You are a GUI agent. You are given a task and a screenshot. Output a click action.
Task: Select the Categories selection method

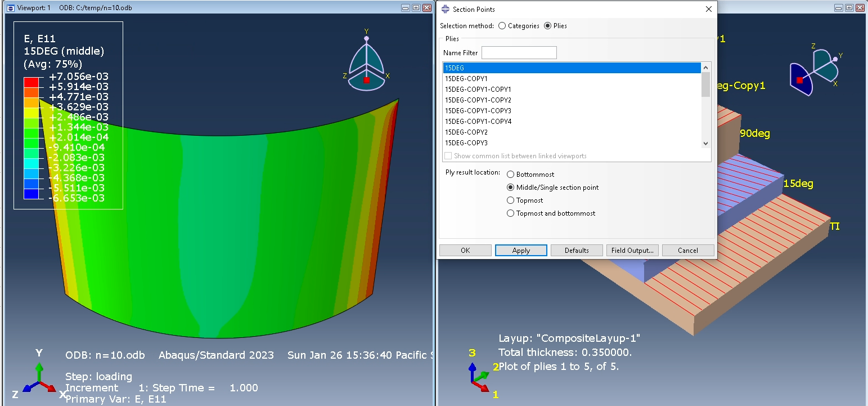pos(501,25)
